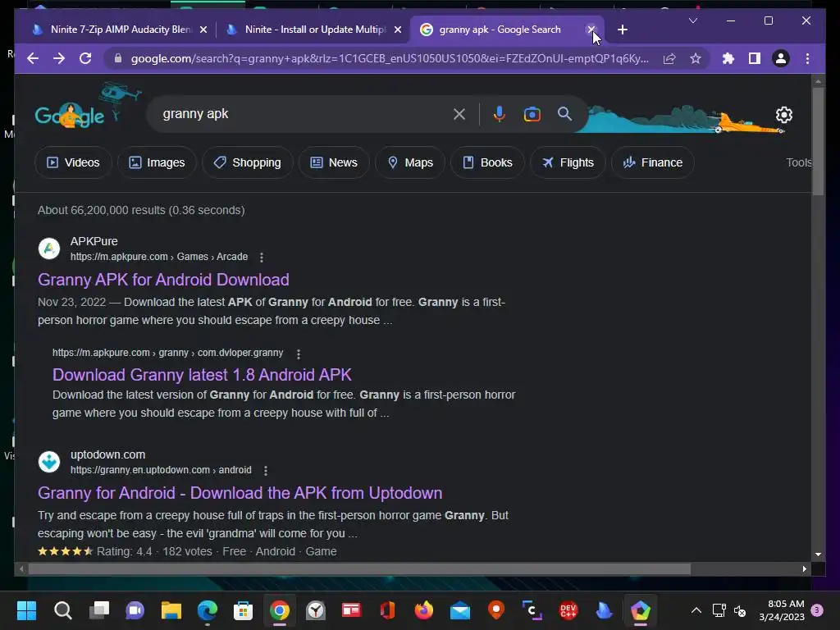Screen dimensions: 840x630
Task: Open Task View on taskbar
Action: point(99,610)
